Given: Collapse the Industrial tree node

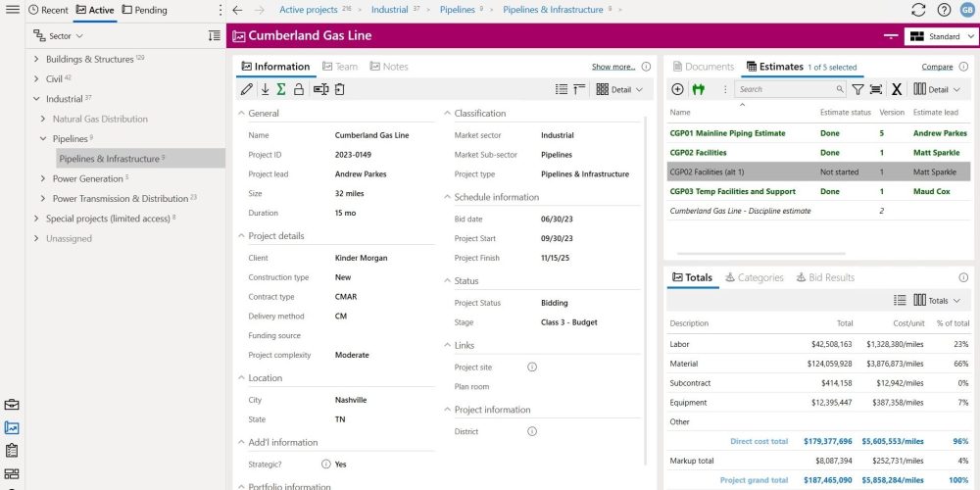Looking at the screenshot, I should [x=36, y=99].
